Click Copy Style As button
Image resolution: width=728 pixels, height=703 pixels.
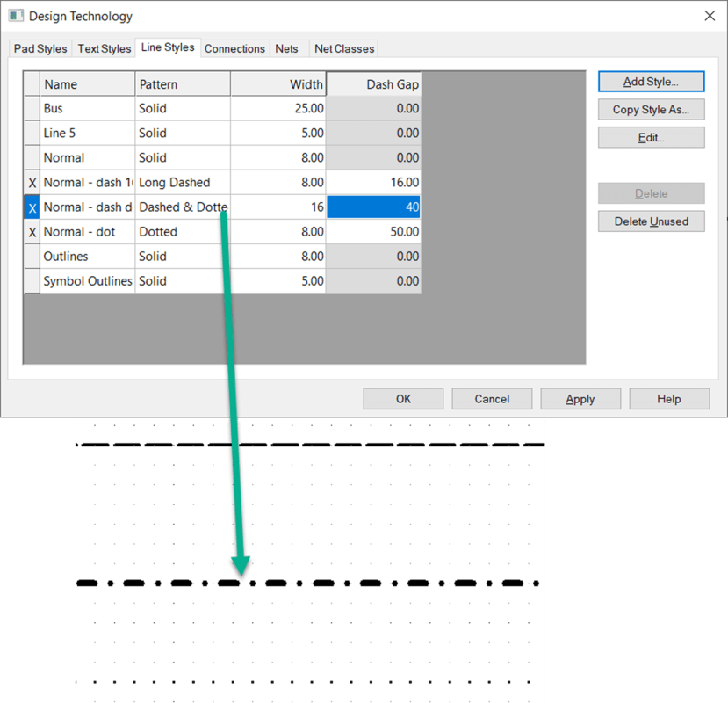(x=651, y=110)
